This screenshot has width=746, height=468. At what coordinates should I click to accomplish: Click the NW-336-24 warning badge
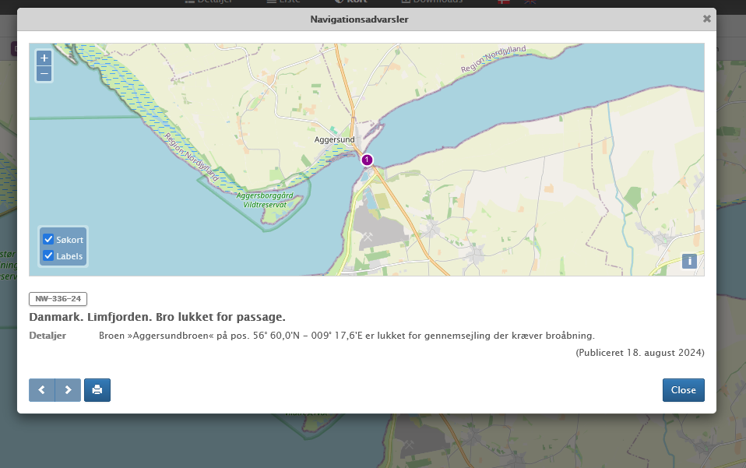[58, 299]
